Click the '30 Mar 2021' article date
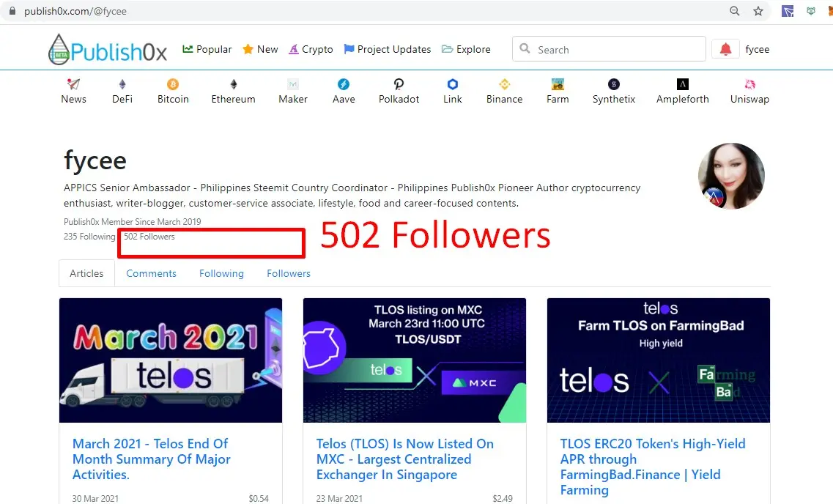This screenshot has height=504, width=833. 96,498
